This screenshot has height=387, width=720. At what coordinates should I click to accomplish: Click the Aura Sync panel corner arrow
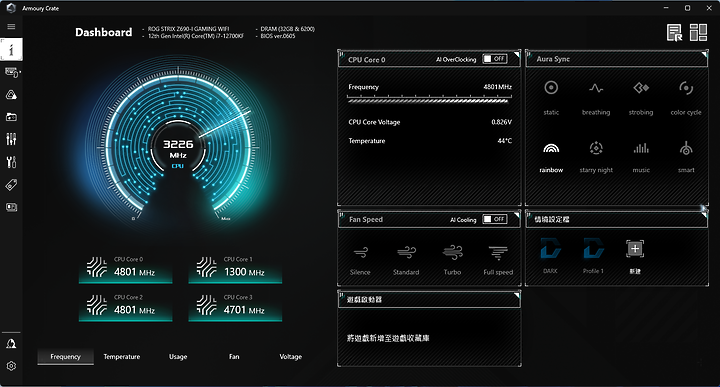click(704, 55)
